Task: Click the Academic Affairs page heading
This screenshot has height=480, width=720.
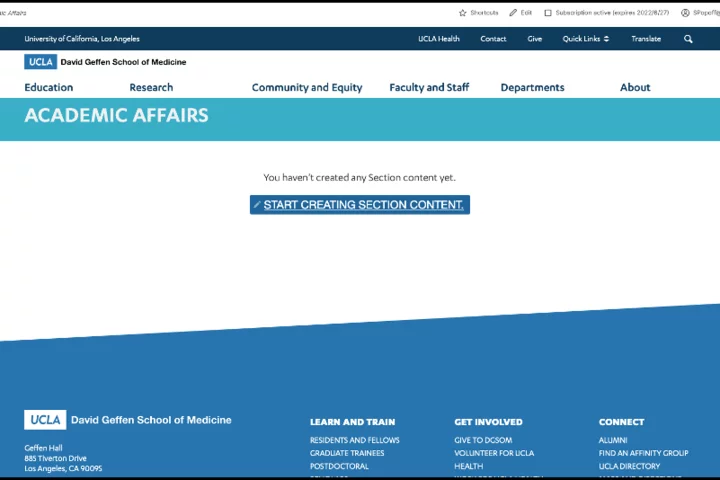Action: point(116,115)
